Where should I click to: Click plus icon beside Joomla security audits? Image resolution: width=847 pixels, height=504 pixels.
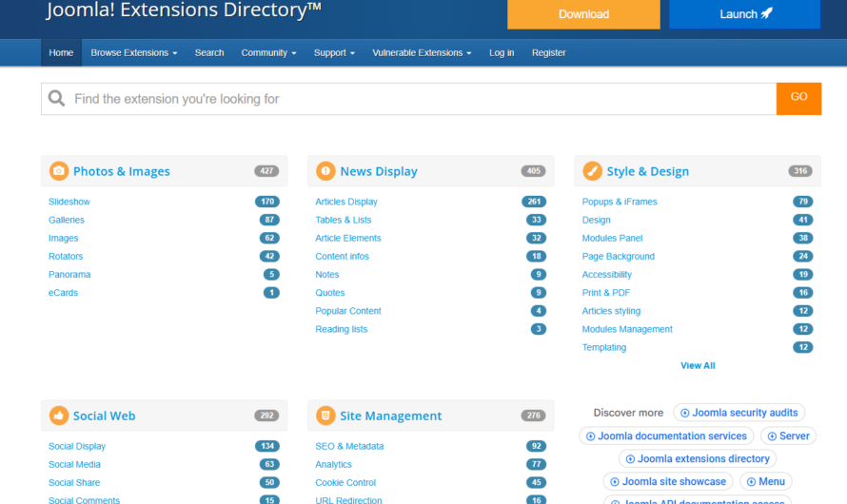point(685,413)
